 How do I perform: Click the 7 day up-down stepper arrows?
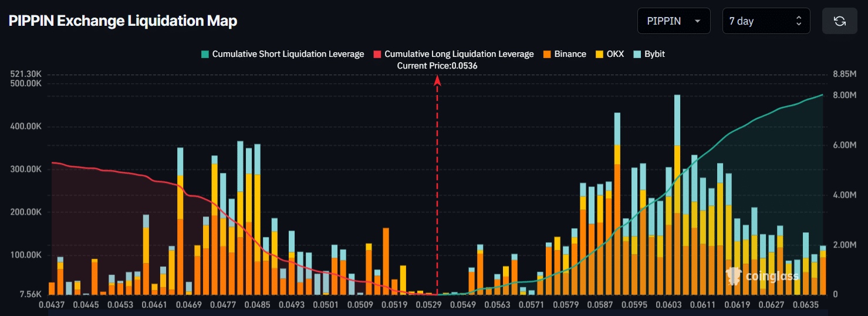click(x=798, y=21)
